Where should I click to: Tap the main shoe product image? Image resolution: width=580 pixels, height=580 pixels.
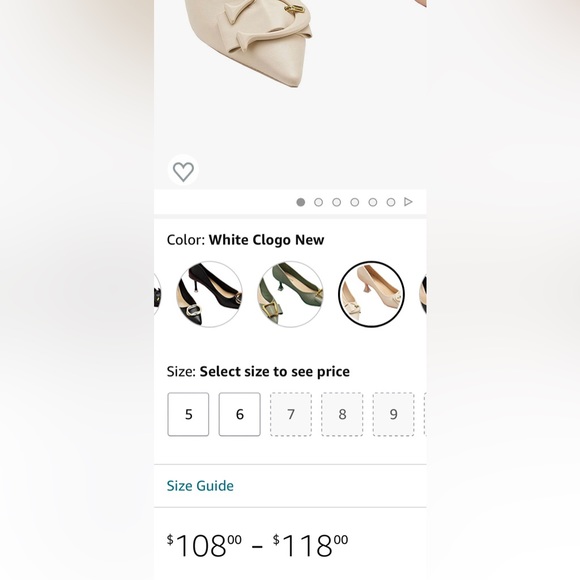click(x=290, y=74)
